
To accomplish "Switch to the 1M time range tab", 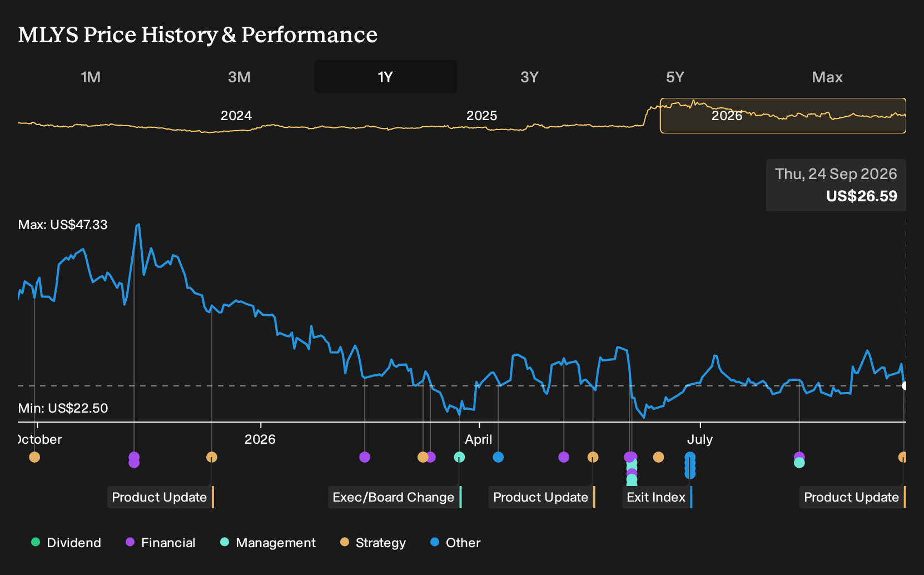I will (x=91, y=77).
